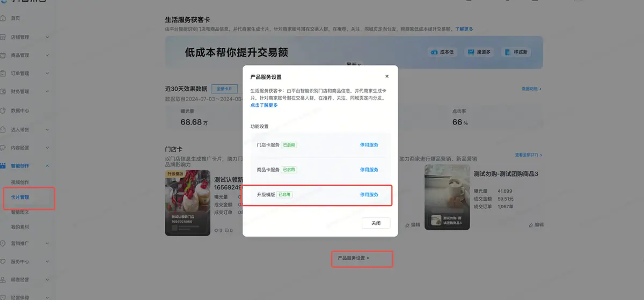Image resolution: width=644 pixels, height=300 pixels.
Task: Click the 编辑 pencil left of the coffee card
Action: pos(407,225)
